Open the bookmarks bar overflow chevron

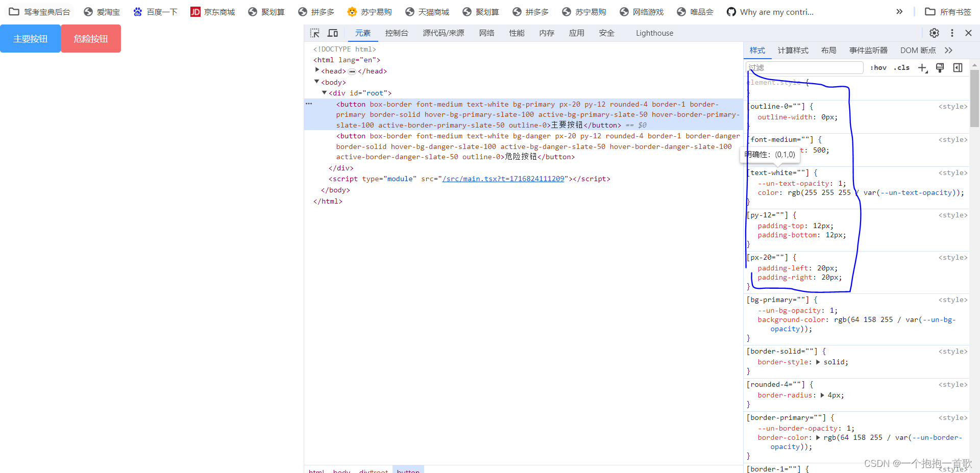click(899, 12)
